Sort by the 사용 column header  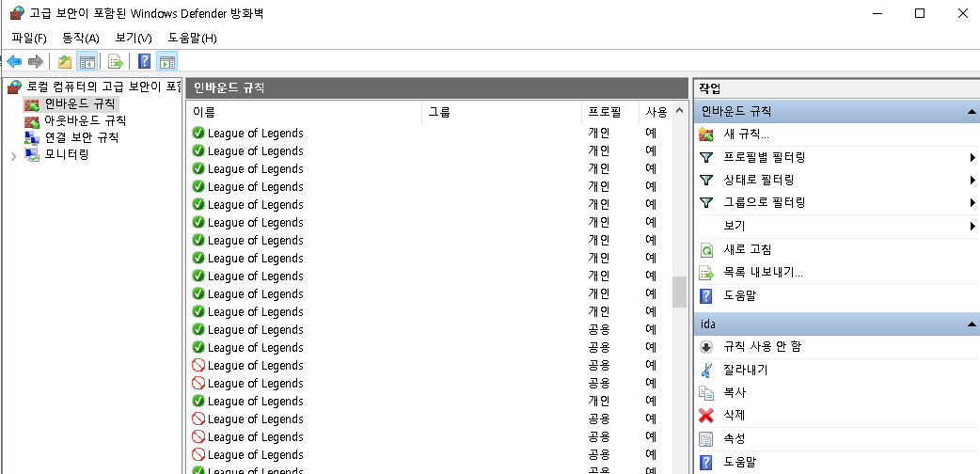coord(655,113)
